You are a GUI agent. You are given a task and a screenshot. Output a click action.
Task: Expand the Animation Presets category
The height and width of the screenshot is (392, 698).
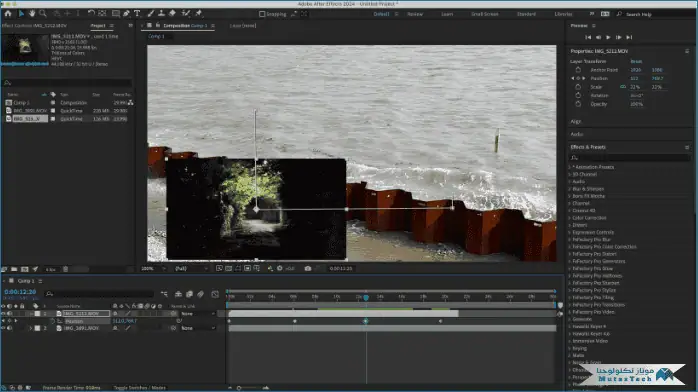[x=569, y=167]
